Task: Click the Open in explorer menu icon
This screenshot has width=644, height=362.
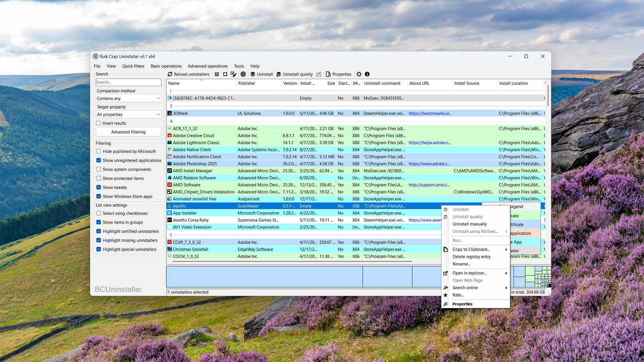Action: [x=445, y=273]
